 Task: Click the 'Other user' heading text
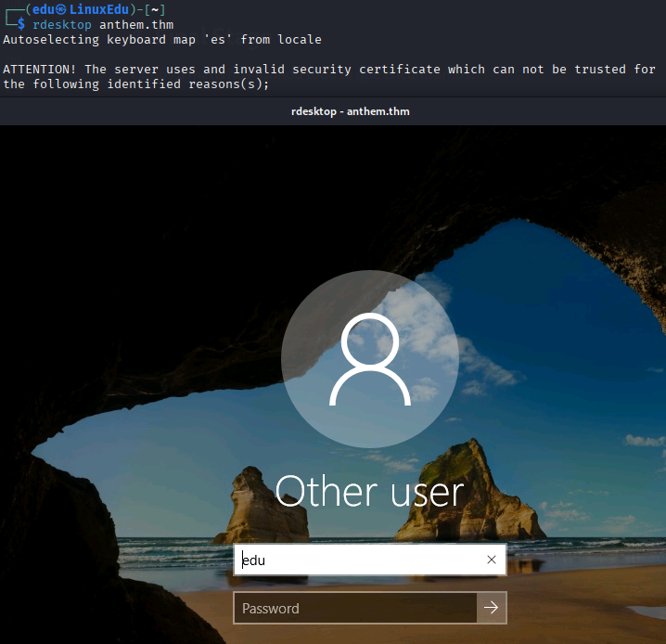369,492
